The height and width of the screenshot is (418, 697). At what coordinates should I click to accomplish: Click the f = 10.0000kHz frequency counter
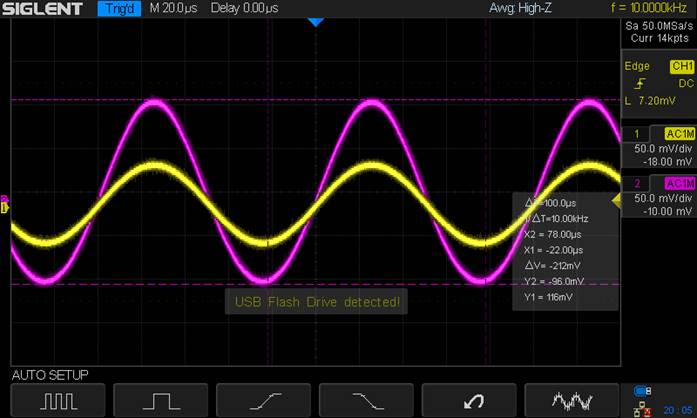(649, 8)
